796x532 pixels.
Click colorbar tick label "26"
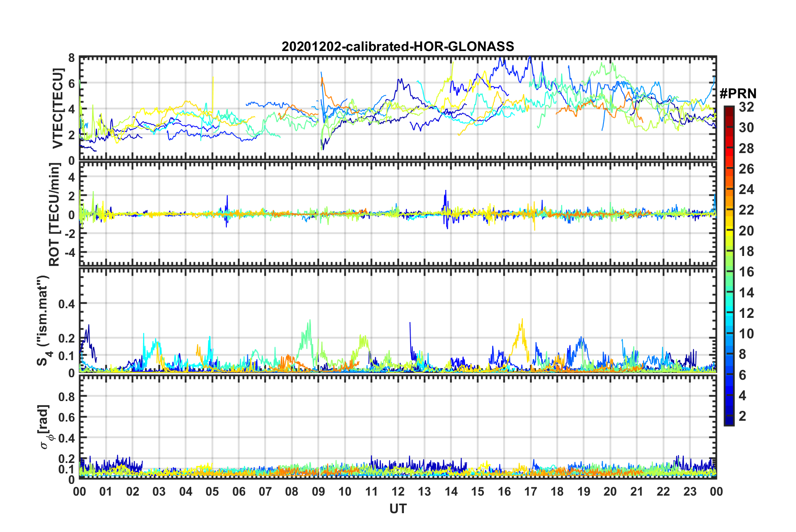[x=746, y=169]
